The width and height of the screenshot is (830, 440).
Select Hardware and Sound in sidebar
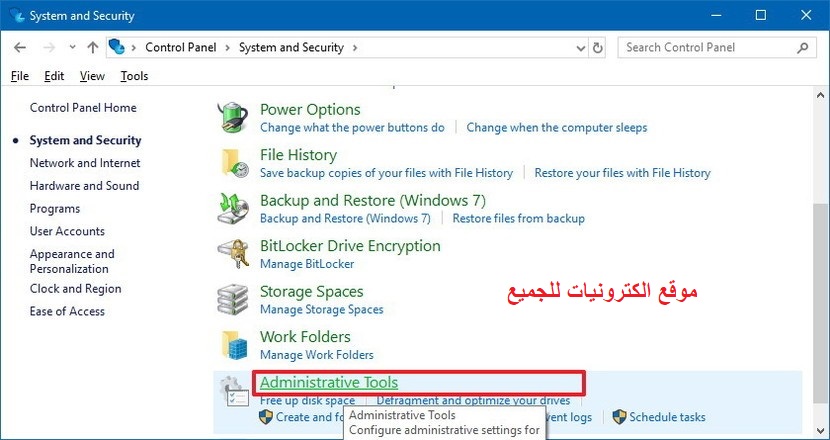(84, 186)
